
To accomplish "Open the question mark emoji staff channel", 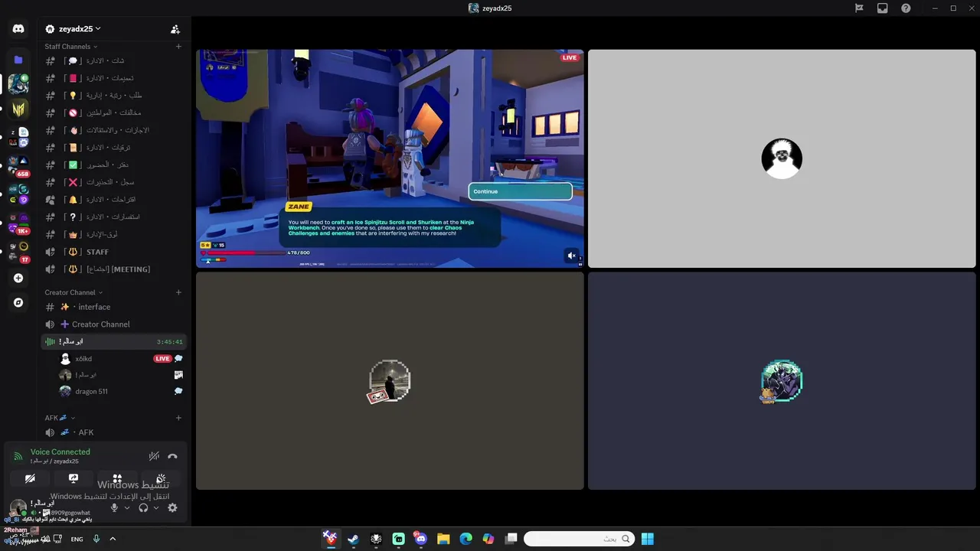I will pyautogui.click(x=113, y=217).
